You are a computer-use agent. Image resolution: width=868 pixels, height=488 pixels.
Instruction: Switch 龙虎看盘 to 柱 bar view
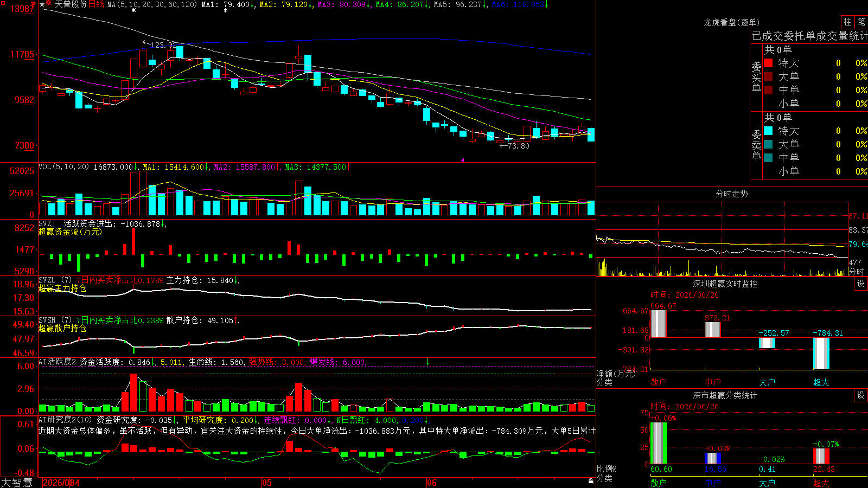[847, 22]
